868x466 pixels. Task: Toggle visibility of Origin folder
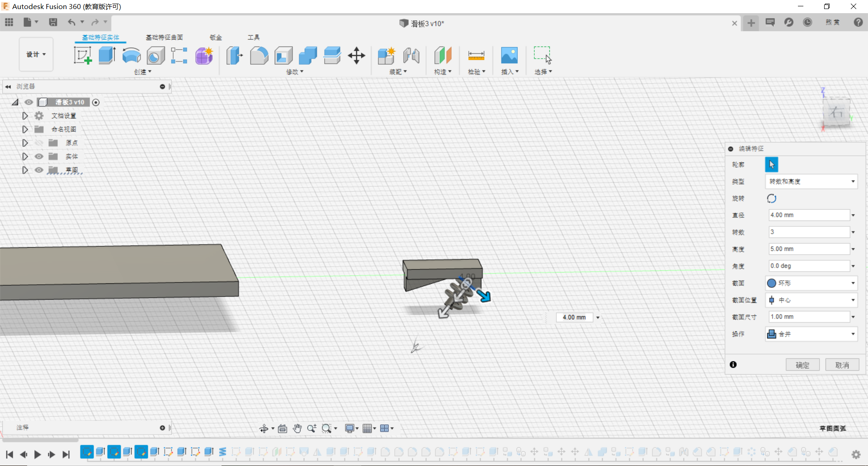pos(39,143)
